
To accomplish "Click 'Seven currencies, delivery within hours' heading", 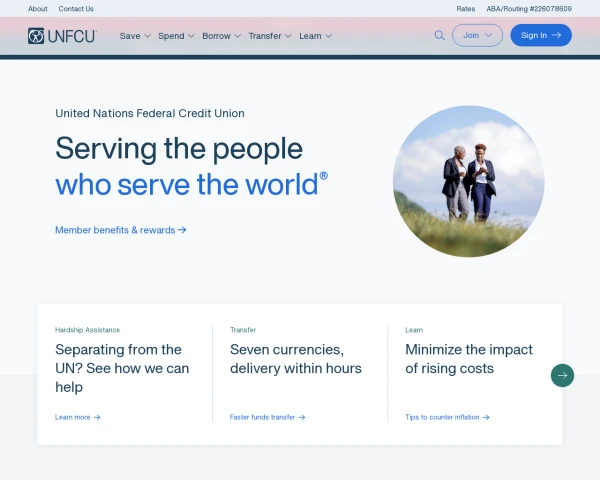I will (296, 359).
